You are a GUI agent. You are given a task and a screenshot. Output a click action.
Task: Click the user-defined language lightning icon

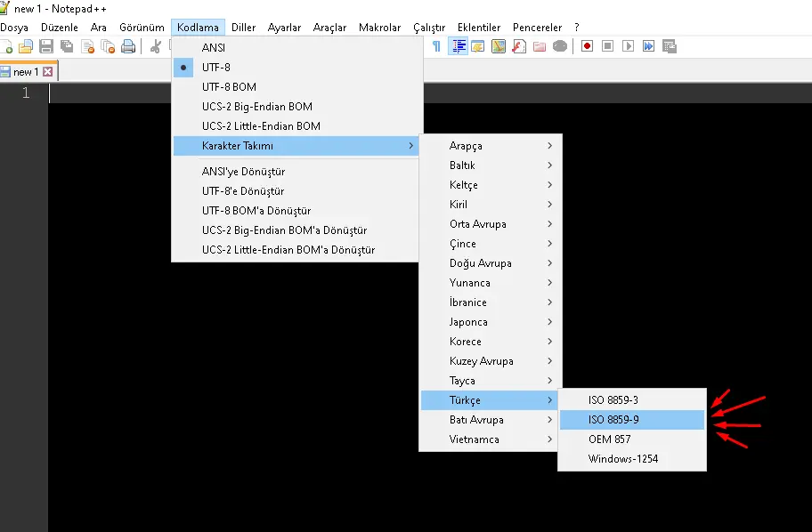(478, 46)
